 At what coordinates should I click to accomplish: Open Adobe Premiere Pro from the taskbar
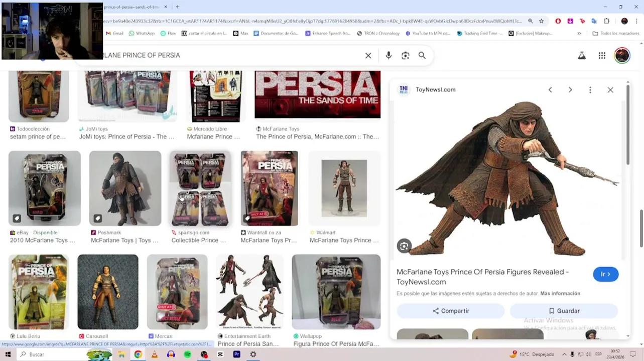[236, 354]
